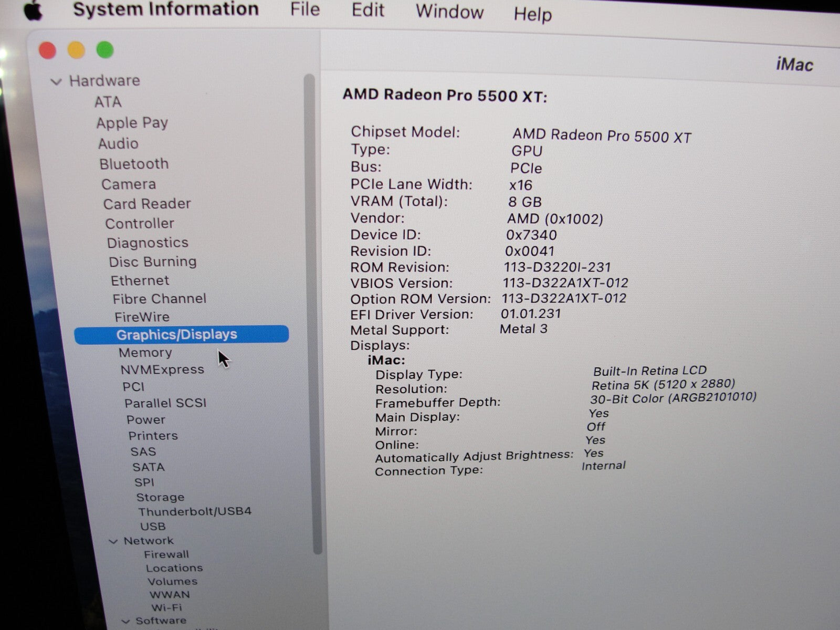Collapse the Network section chevron

pyautogui.click(x=113, y=541)
